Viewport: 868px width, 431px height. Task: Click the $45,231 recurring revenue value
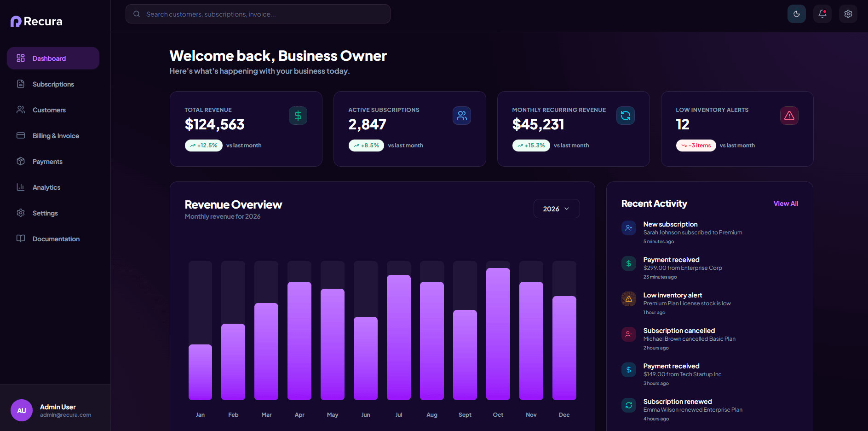click(x=538, y=124)
